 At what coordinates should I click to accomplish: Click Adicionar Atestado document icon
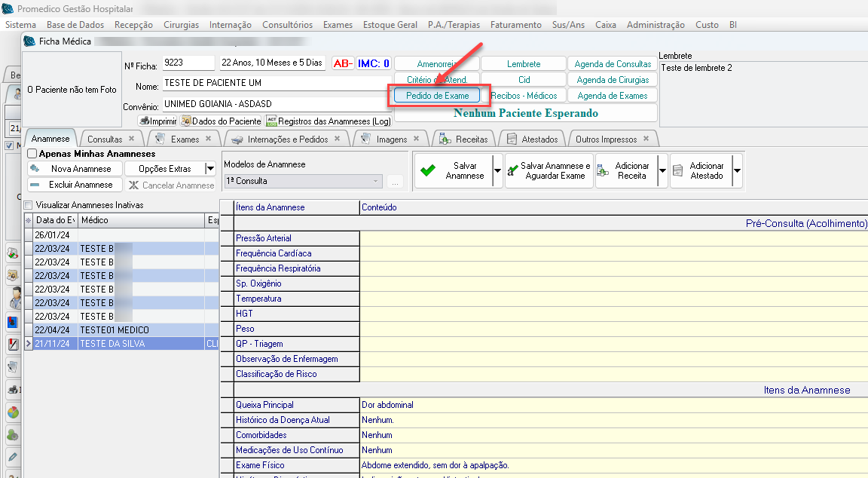(678, 170)
